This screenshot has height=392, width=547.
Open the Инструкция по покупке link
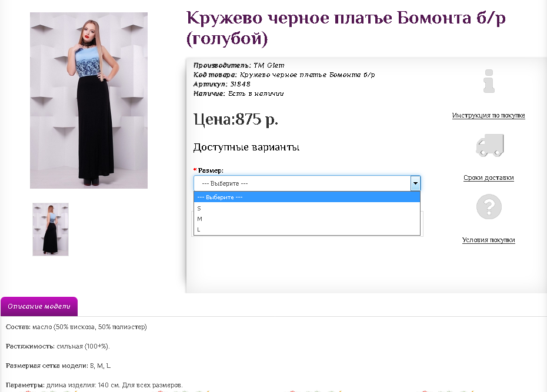(x=488, y=115)
